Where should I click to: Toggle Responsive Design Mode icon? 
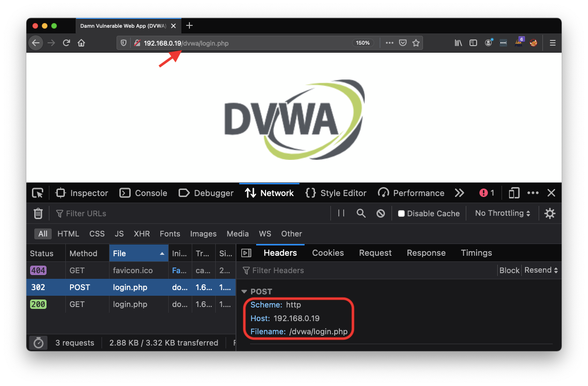[514, 193]
